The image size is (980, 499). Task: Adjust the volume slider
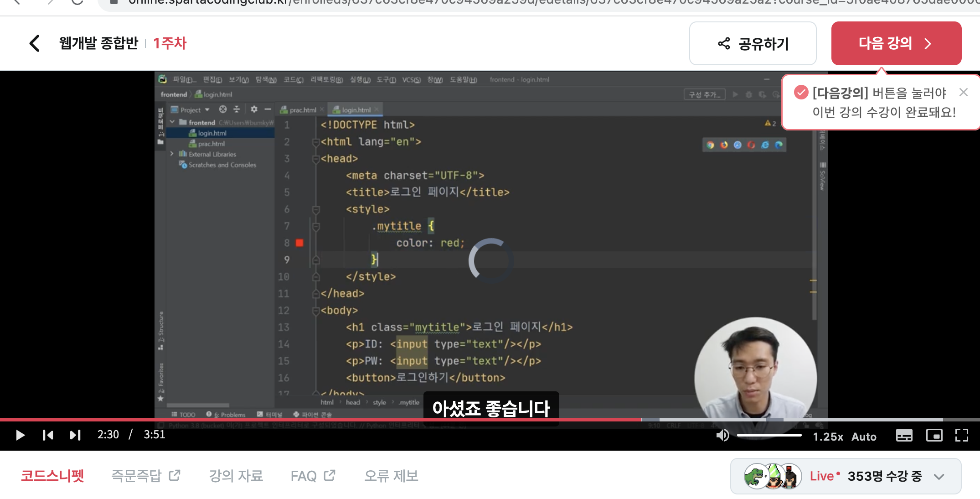[769, 435]
